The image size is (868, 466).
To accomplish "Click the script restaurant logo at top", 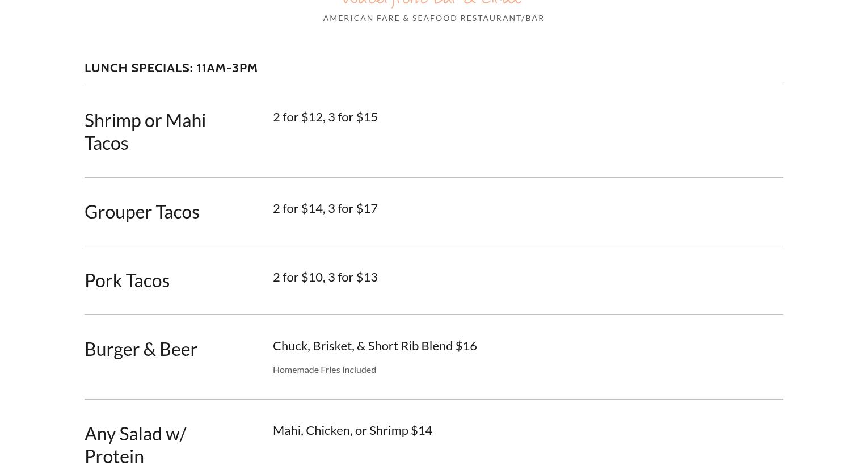I will pos(432,3).
